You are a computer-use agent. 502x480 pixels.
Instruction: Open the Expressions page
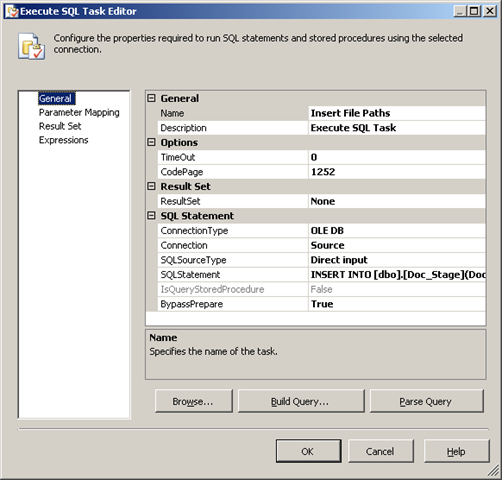pyautogui.click(x=64, y=140)
